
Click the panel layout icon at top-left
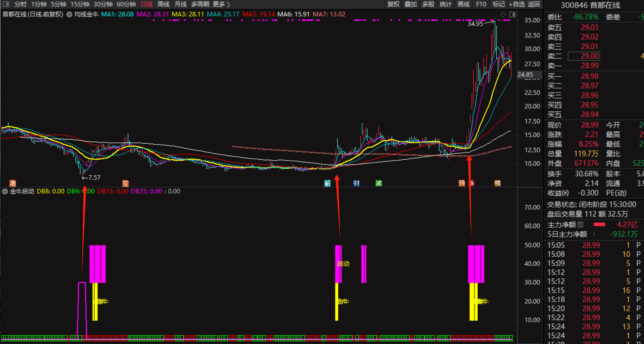6,4
